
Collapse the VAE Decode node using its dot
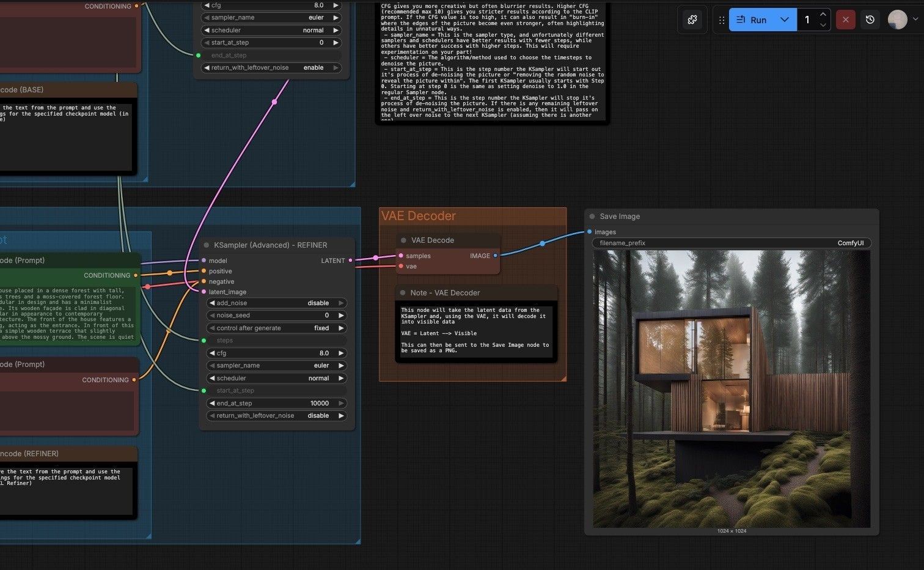pyautogui.click(x=403, y=240)
